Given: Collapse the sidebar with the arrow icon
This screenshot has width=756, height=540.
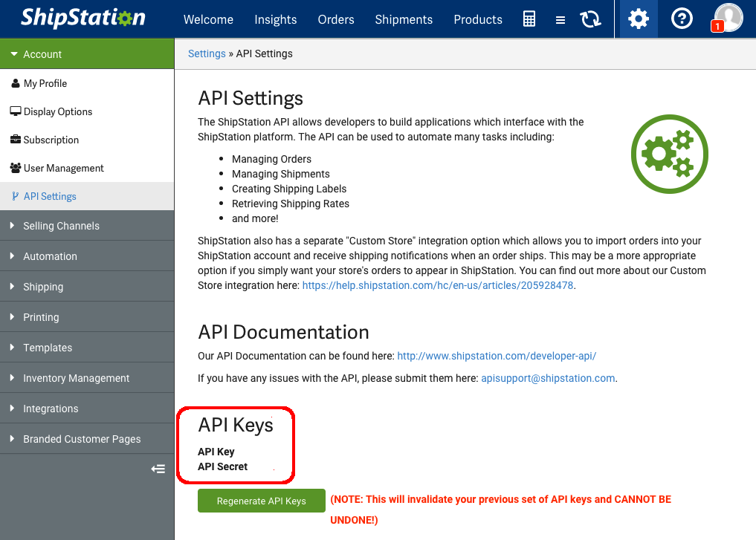Looking at the screenshot, I should point(158,469).
